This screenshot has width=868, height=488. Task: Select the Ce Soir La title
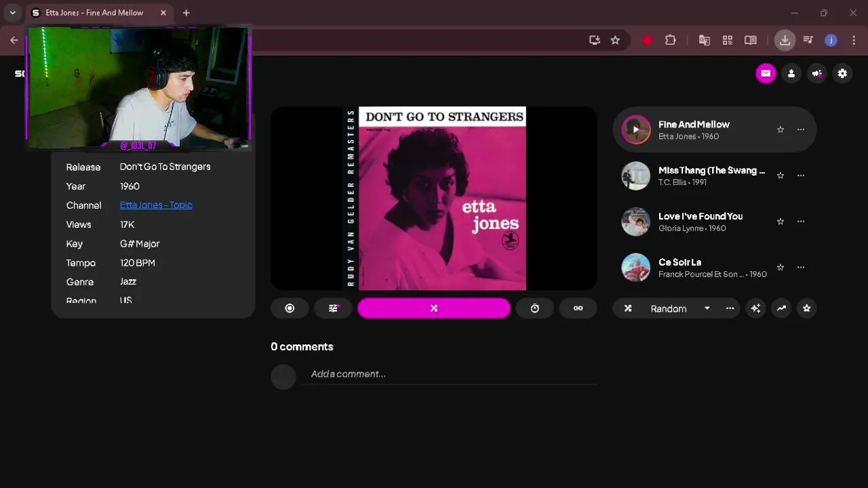(679, 263)
